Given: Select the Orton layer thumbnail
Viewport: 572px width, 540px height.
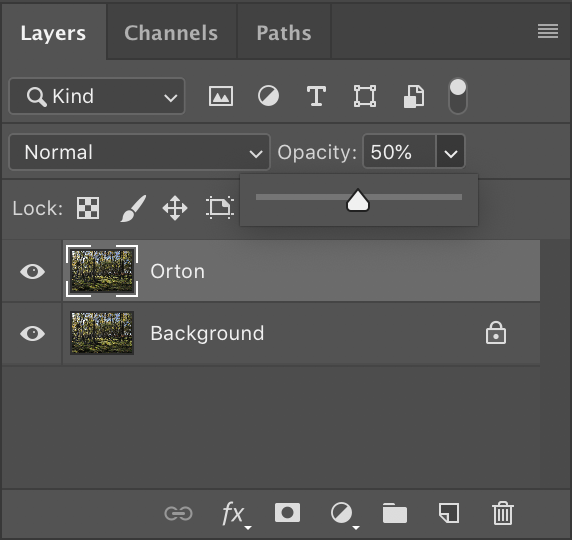Looking at the screenshot, I should point(102,271).
